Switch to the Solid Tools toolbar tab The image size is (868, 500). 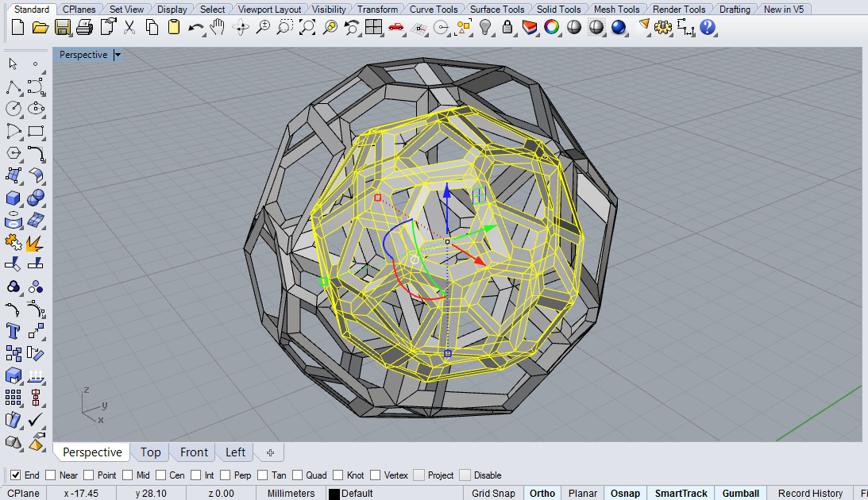pos(558,10)
